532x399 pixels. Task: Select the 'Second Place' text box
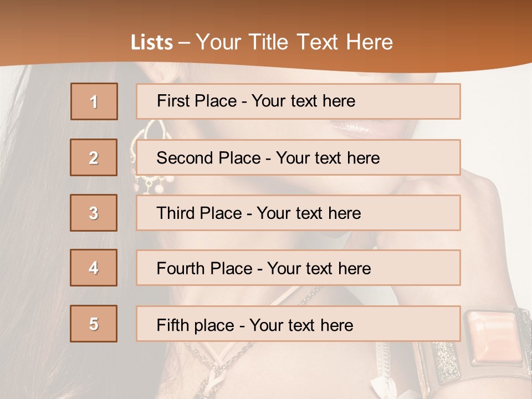tap(298, 157)
